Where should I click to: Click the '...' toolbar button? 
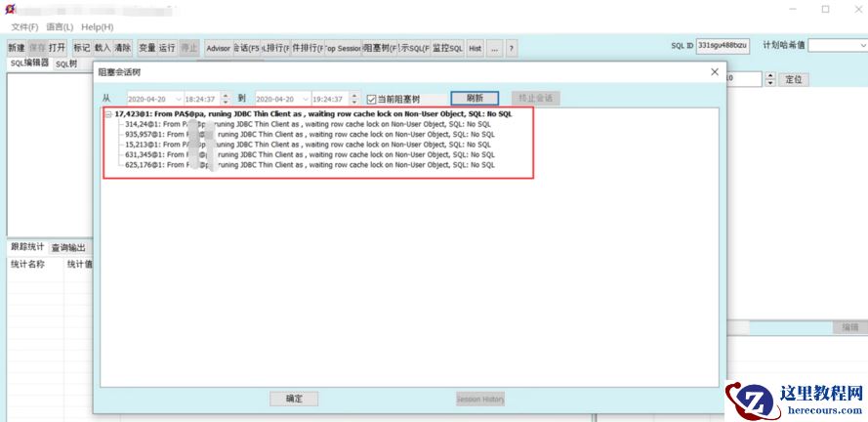click(x=494, y=48)
